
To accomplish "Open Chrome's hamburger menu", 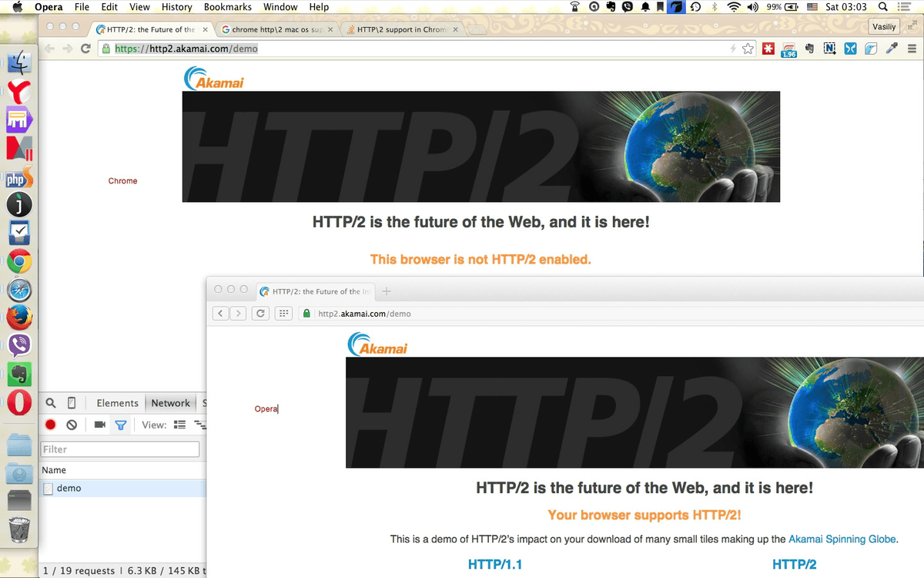I will pyautogui.click(x=912, y=49).
